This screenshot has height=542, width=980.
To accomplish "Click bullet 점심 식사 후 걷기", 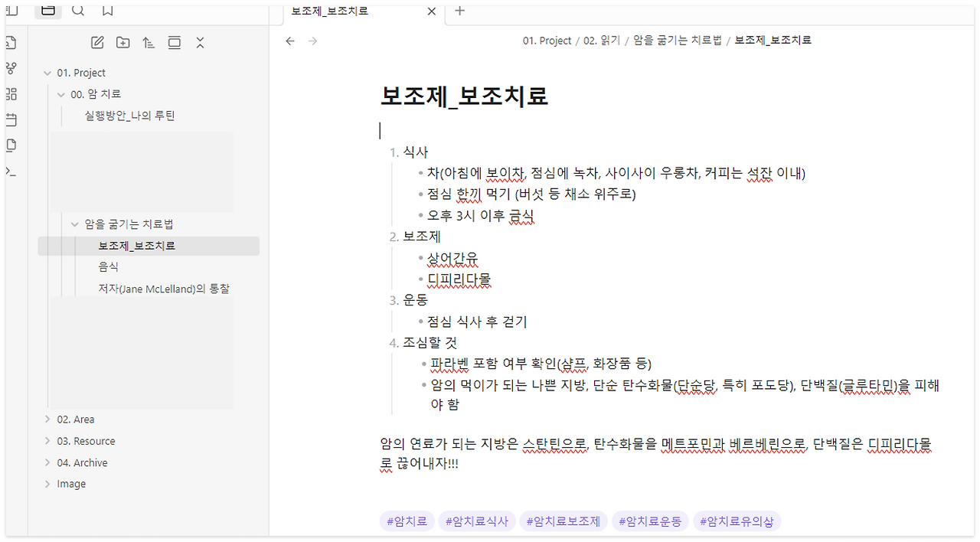I will (477, 322).
